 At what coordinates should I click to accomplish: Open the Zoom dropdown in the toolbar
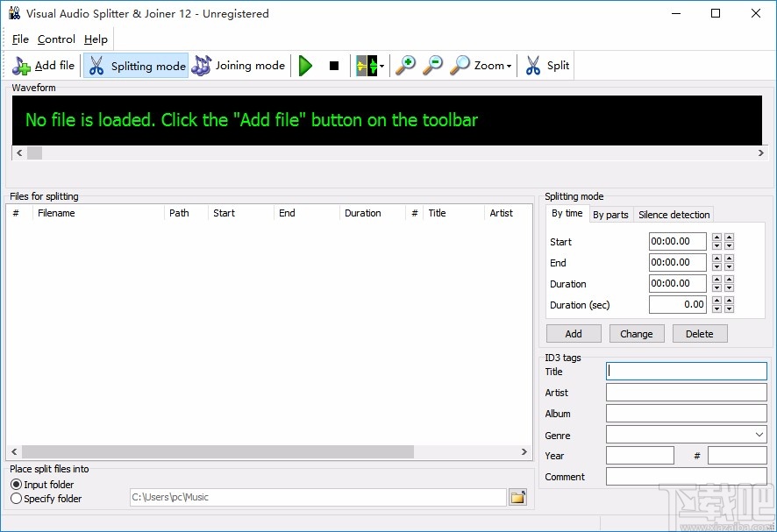coord(481,66)
